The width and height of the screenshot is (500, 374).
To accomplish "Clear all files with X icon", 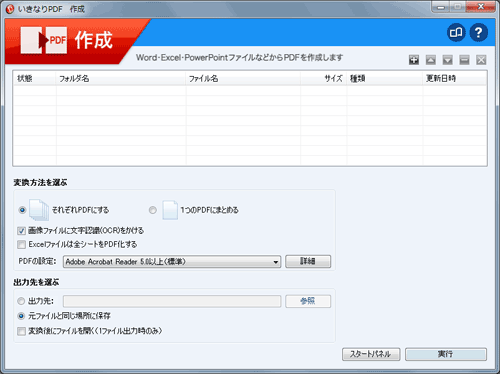I will 481,60.
